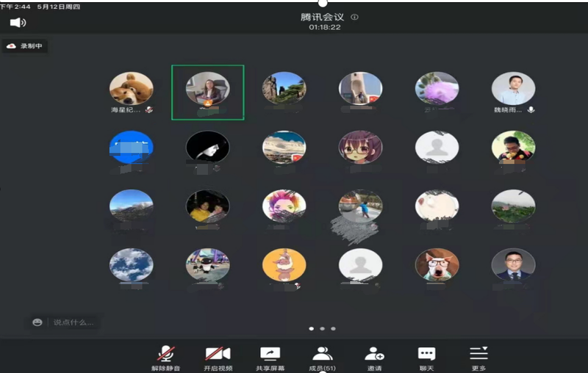Click the purple flower avatar participant
The width and height of the screenshot is (588, 373).
click(437, 88)
